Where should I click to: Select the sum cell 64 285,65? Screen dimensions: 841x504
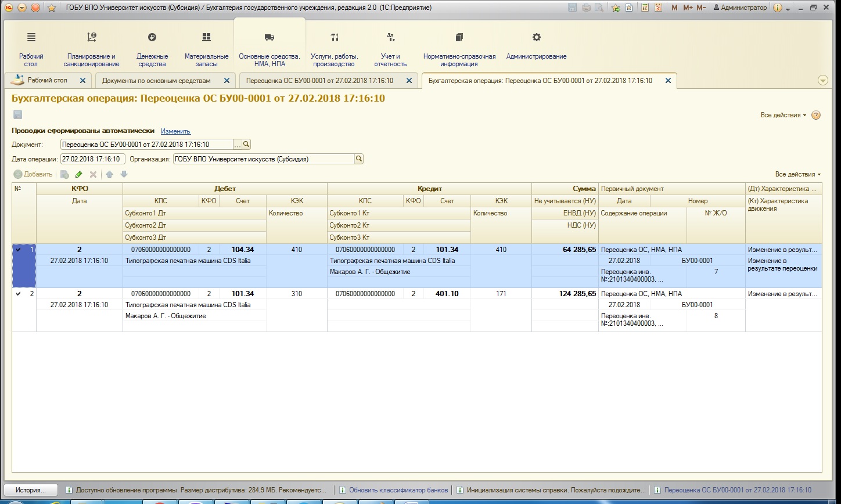pyautogui.click(x=565, y=250)
